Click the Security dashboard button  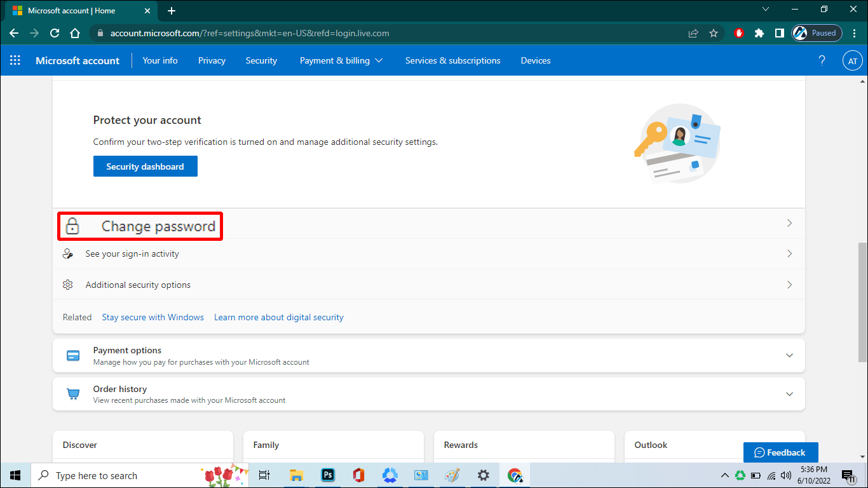tap(145, 166)
